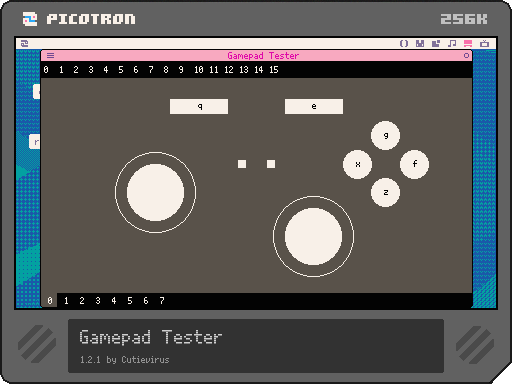Select button index 7 in top row
The image size is (512, 384).
point(151,70)
